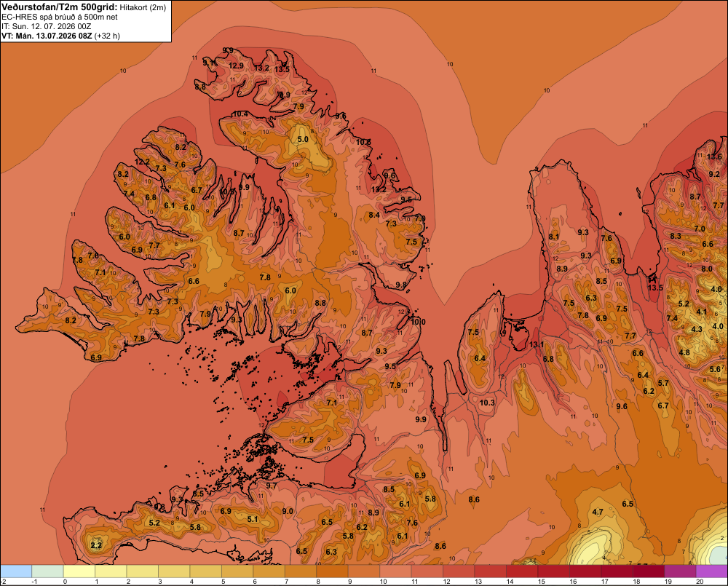Click the 2.2 temperature label on Snæfellsnes
The height and width of the screenshot is (586, 728).
[x=96, y=545]
